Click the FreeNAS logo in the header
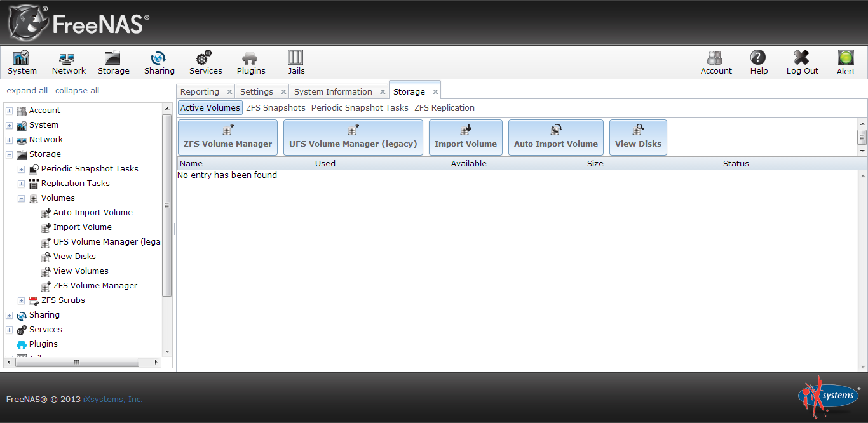The height and width of the screenshot is (423, 868). (79, 23)
